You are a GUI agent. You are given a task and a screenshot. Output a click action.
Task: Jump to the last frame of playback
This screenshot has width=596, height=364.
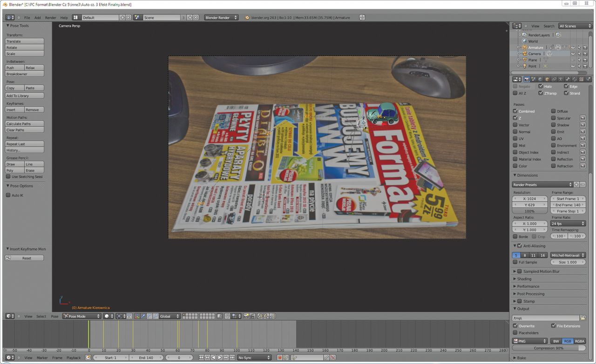(232, 357)
